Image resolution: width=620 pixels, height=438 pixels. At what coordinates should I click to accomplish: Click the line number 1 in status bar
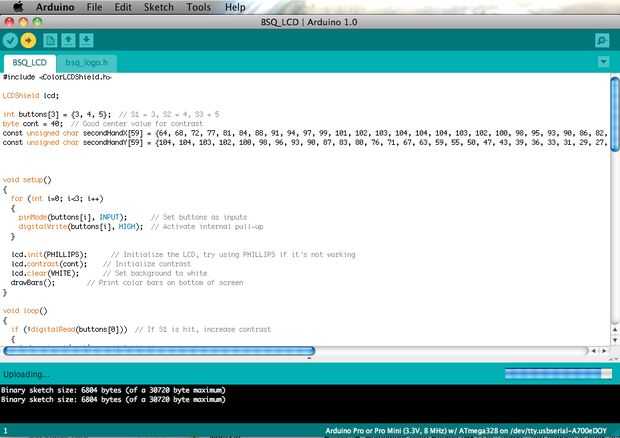5,431
